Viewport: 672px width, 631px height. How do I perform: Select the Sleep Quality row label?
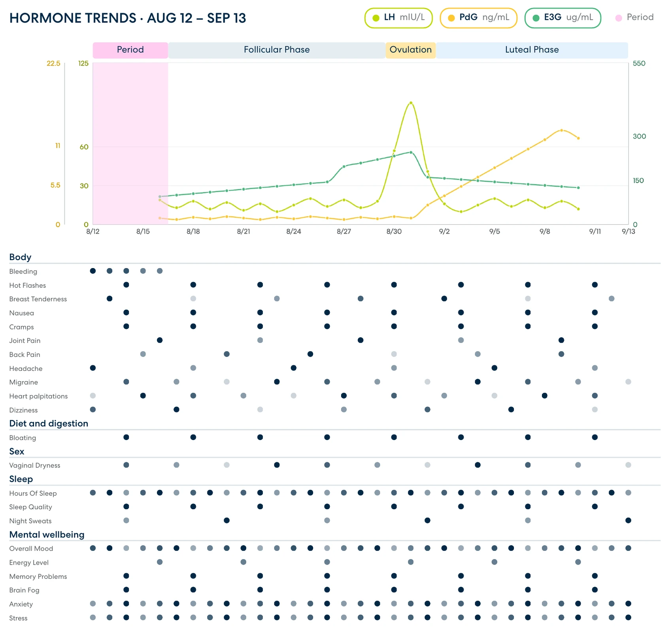[x=30, y=507]
